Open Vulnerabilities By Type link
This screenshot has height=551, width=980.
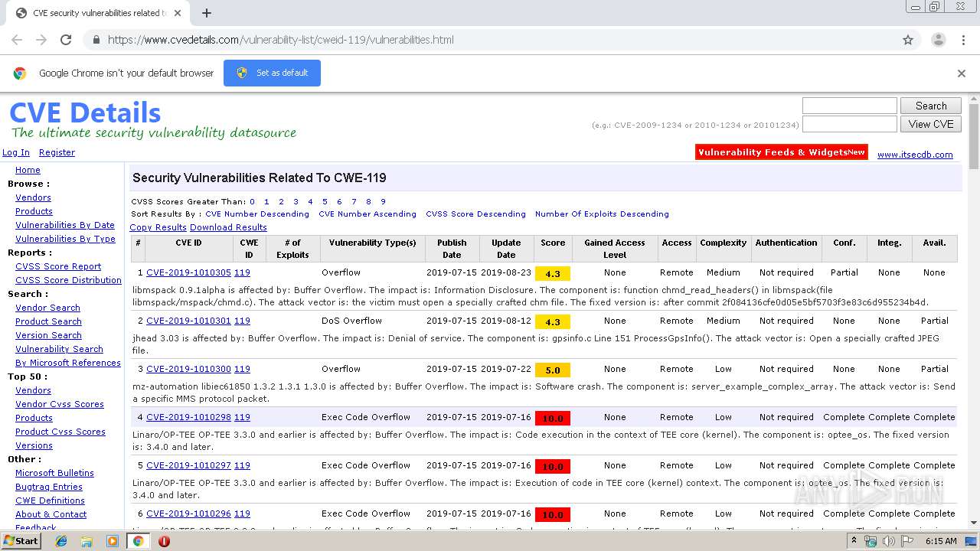tap(65, 239)
